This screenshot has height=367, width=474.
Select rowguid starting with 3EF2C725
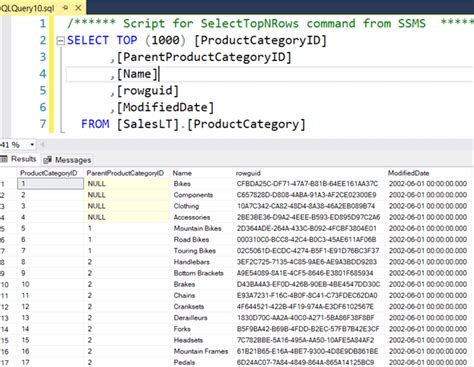(x=307, y=262)
